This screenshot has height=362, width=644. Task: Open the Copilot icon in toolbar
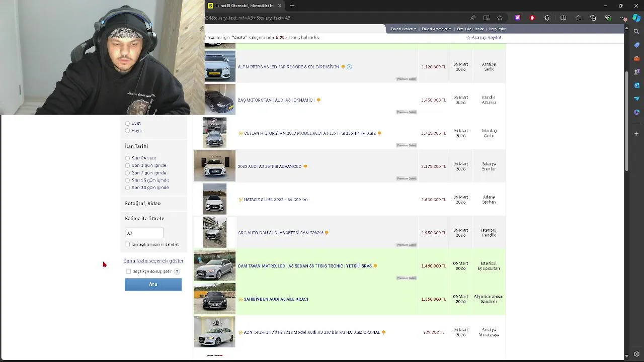point(636,18)
